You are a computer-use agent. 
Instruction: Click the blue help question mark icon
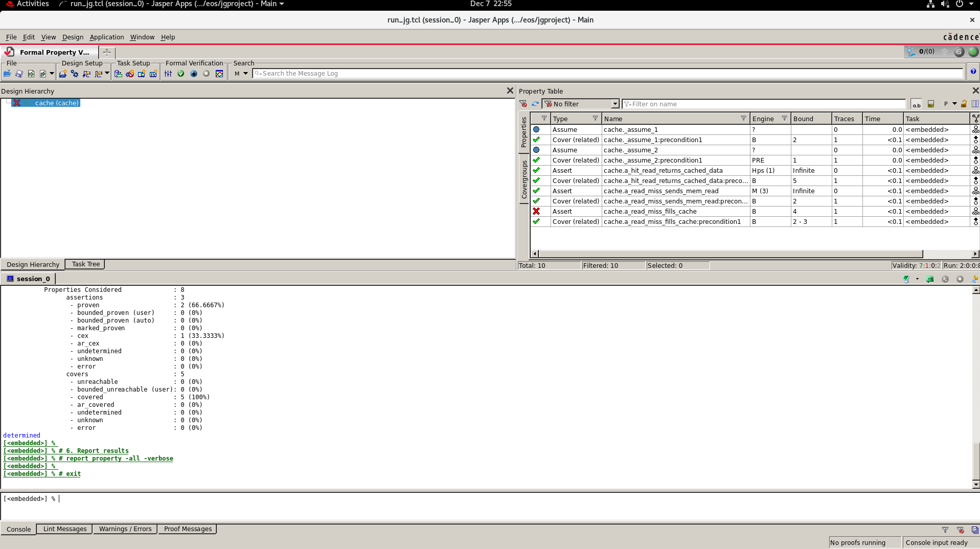tap(973, 72)
